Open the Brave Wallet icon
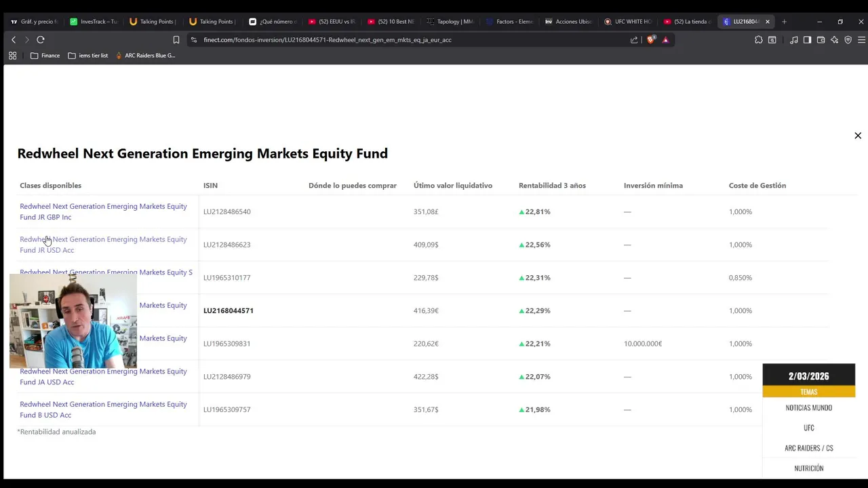The height and width of the screenshot is (488, 868). pyautogui.click(x=821, y=40)
